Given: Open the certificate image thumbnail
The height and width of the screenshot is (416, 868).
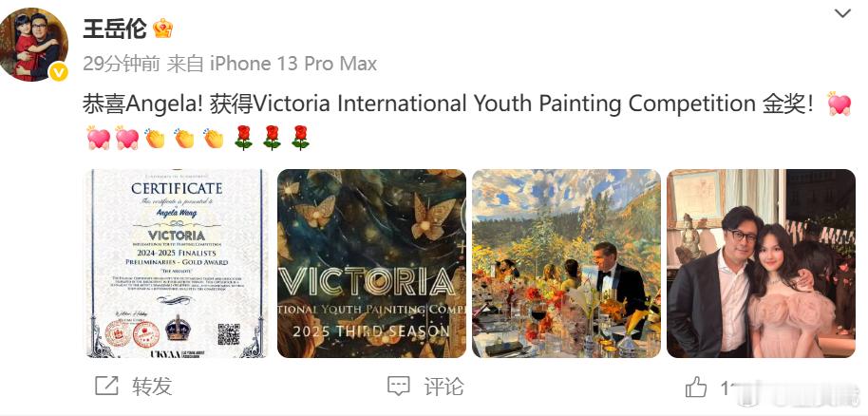Looking at the screenshot, I should [177, 263].
